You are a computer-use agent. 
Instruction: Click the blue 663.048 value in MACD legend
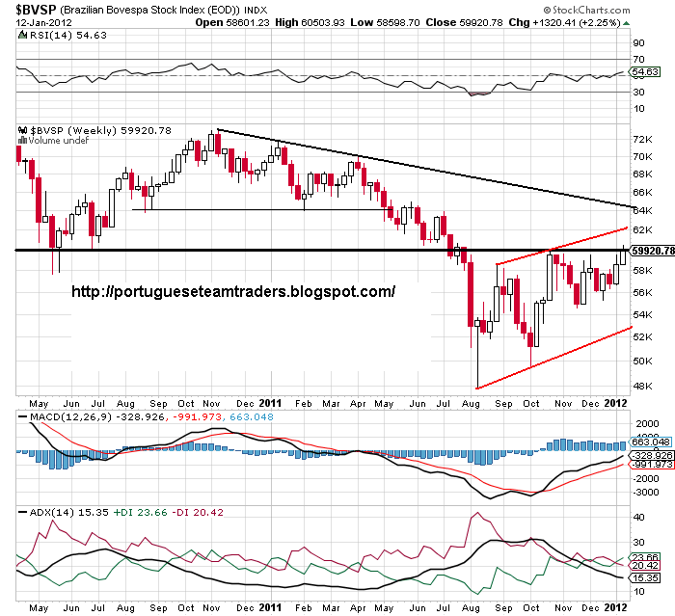tap(252, 416)
